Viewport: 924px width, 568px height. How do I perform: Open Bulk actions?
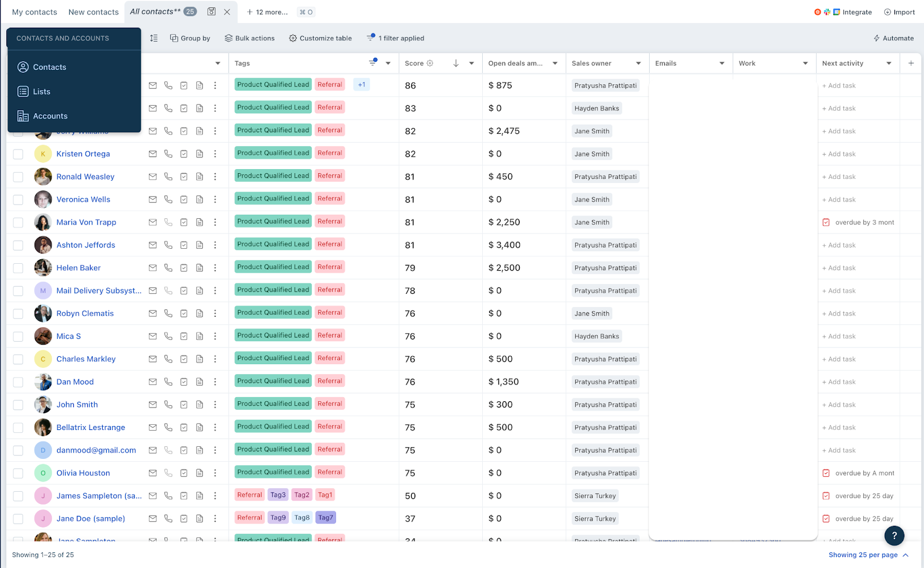pyautogui.click(x=249, y=38)
